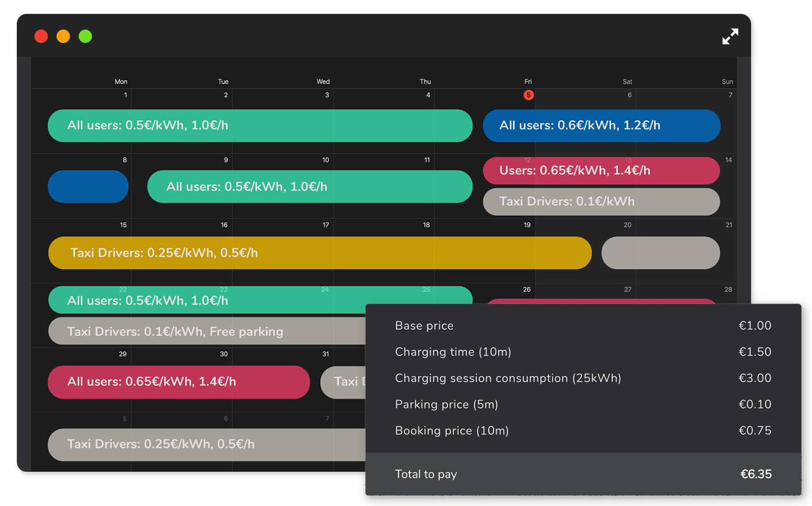Viewport: 812px width, 506px height.
Task: Open the green 'All users' bar starting on day 9
Action: pyautogui.click(x=310, y=187)
